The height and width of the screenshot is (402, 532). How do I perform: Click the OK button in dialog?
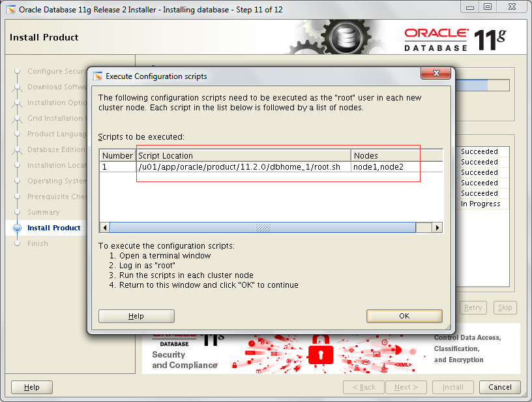tap(404, 316)
